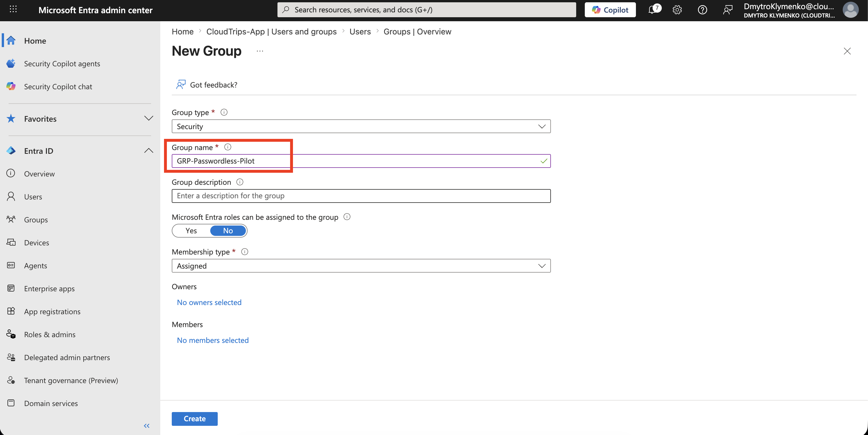Viewport: 868px width, 435px height.
Task: Click Got feedback?
Action: click(207, 85)
